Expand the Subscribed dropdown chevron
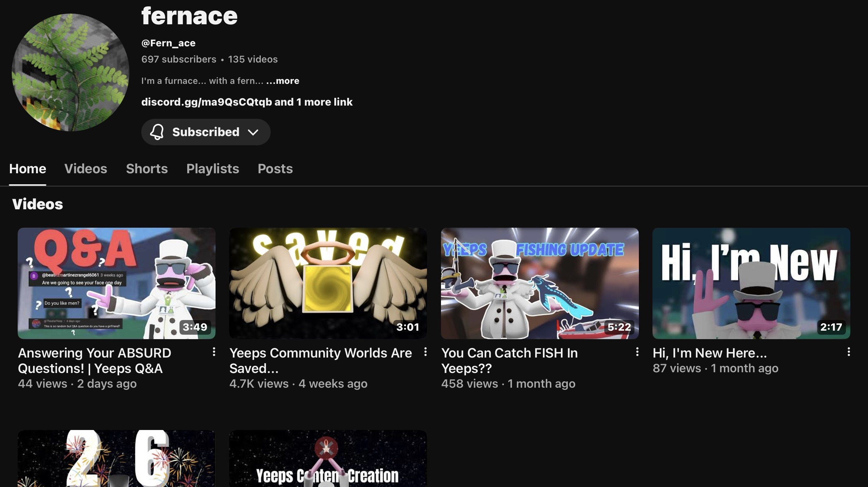The image size is (868, 487). click(x=253, y=132)
